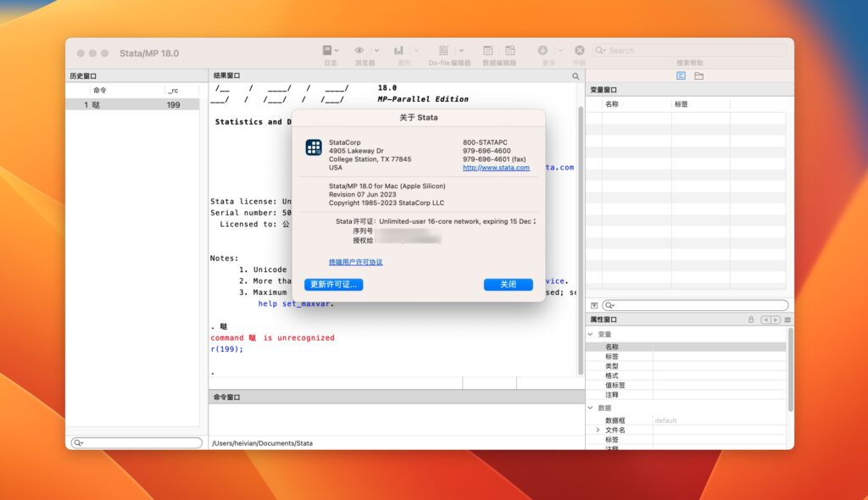
Task: Open the Do-file Editor
Action: [444, 50]
